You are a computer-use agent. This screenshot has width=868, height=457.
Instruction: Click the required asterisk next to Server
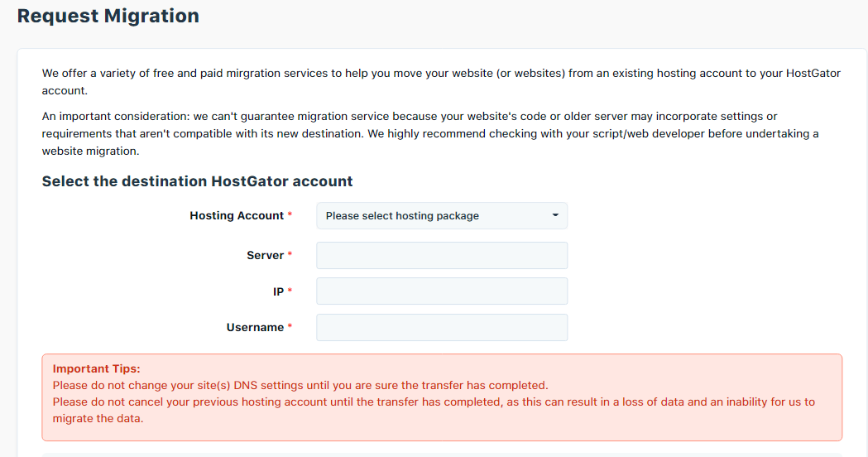point(290,254)
